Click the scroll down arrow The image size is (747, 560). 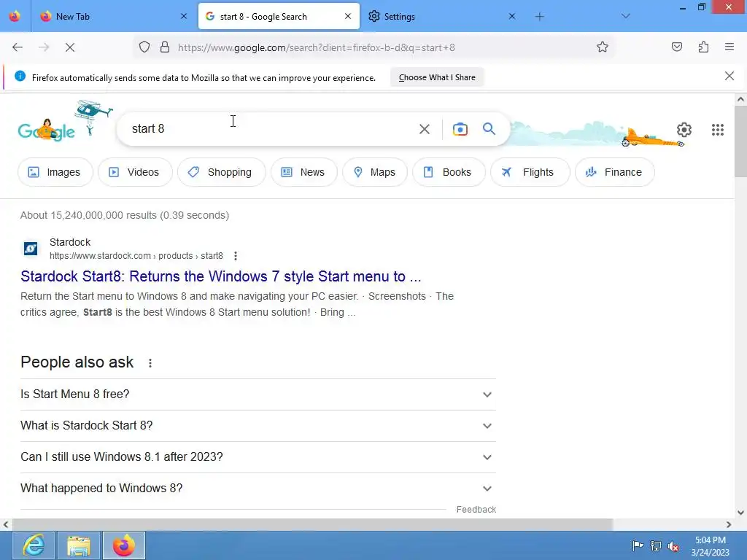pos(740,513)
